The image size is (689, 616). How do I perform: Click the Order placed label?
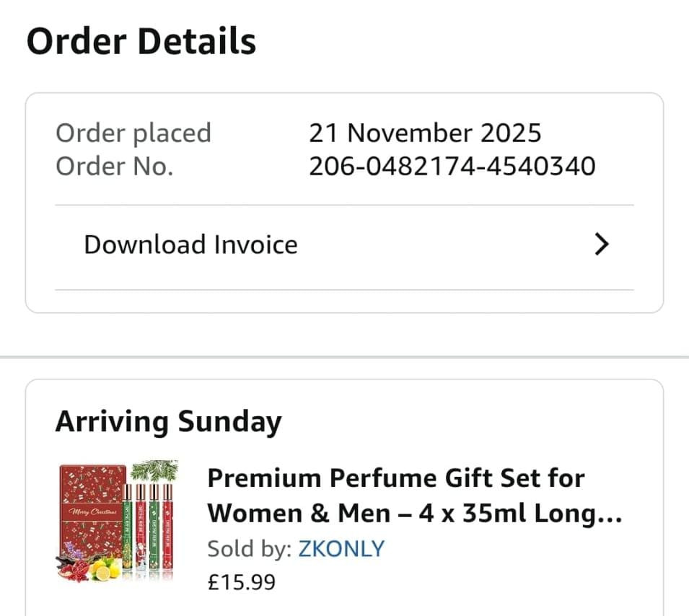(x=133, y=133)
